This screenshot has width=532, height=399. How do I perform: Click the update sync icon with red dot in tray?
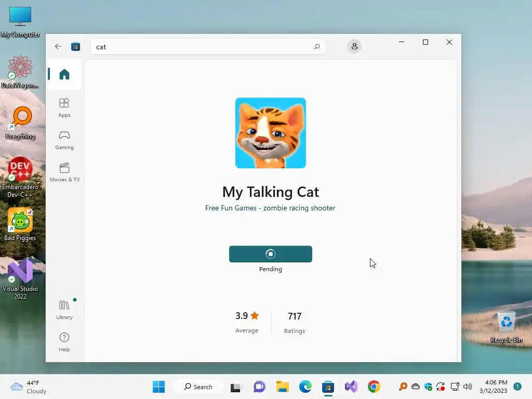click(441, 387)
